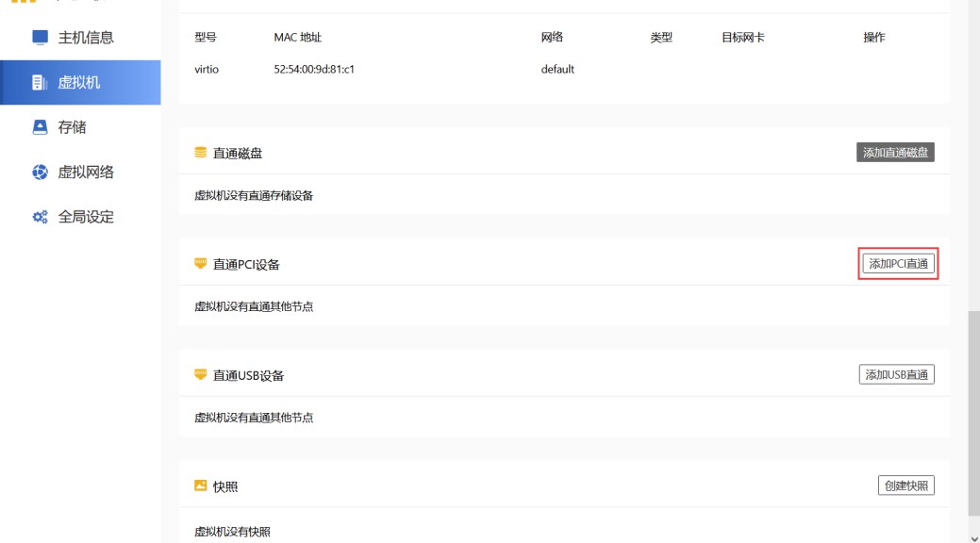Click the 操作 column header
The width and height of the screenshot is (980, 543).
coord(874,38)
